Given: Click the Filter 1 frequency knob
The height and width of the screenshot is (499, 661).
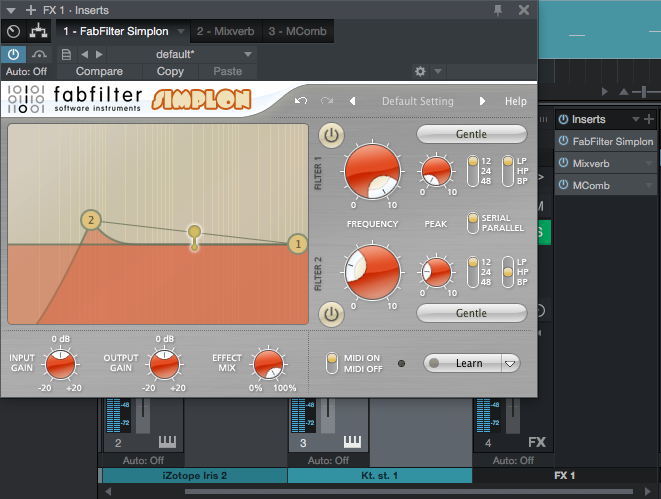Looking at the screenshot, I should (373, 171).
